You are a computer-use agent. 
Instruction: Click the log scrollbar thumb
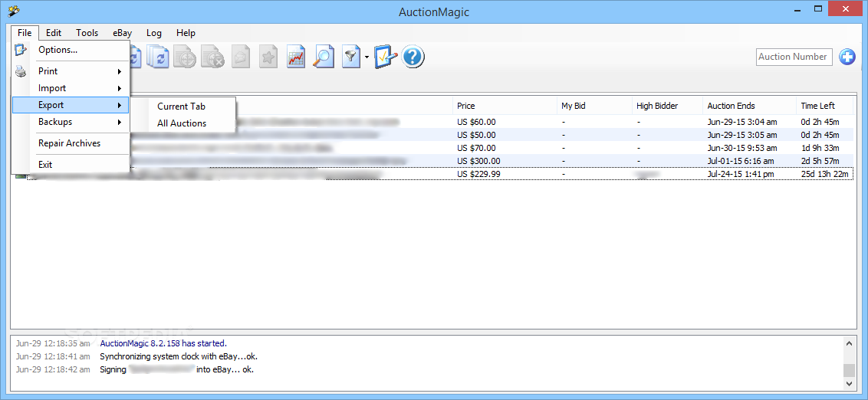coord(850,370)
